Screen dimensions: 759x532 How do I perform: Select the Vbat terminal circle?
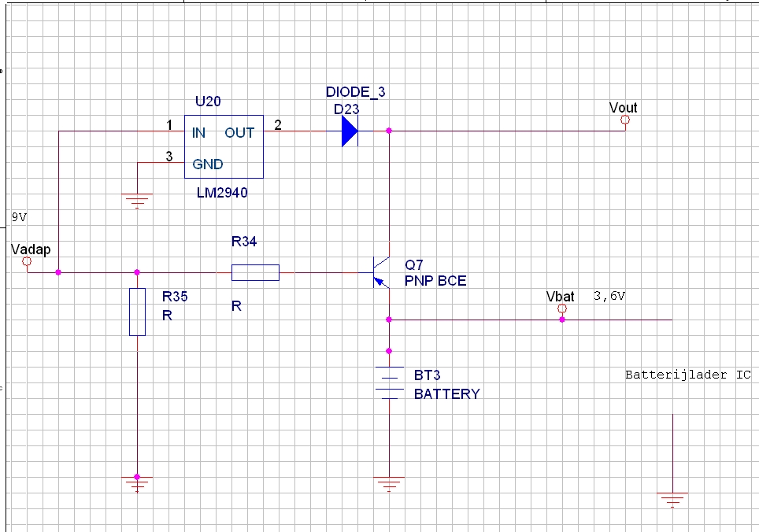click(x=561, y=309)
